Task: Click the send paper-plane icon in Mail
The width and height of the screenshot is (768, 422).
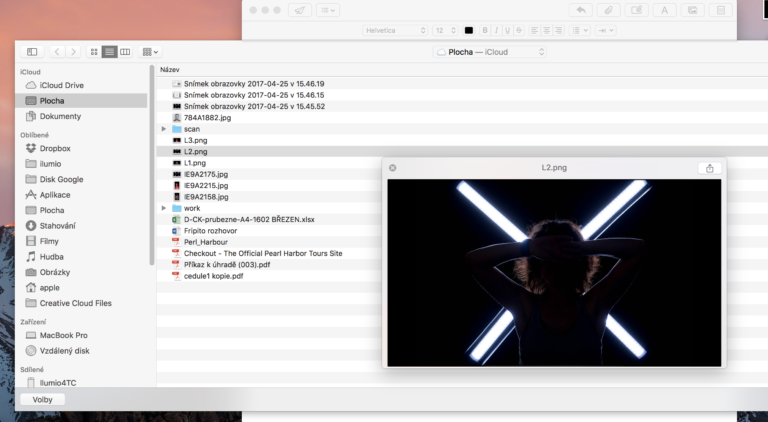Action: click(x=299, y=10)
